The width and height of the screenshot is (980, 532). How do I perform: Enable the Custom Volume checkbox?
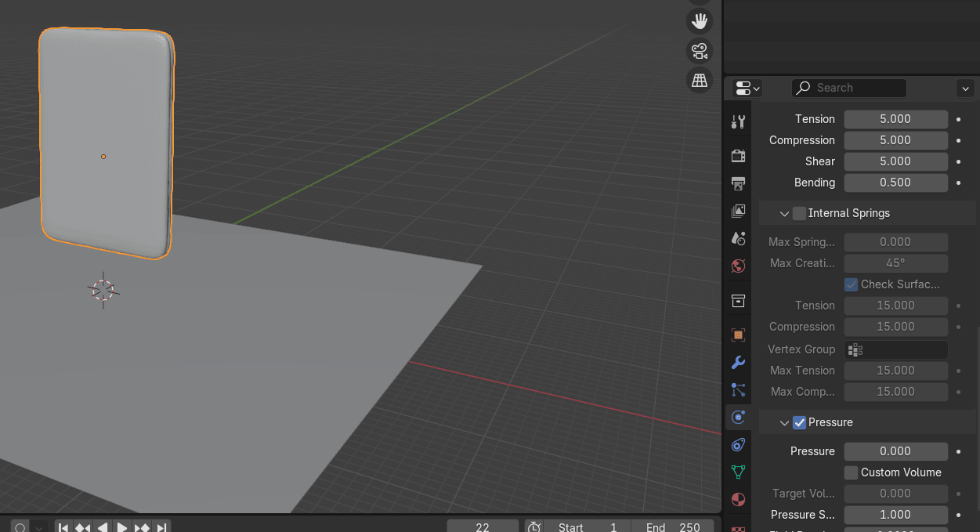[x=851, y=472]
